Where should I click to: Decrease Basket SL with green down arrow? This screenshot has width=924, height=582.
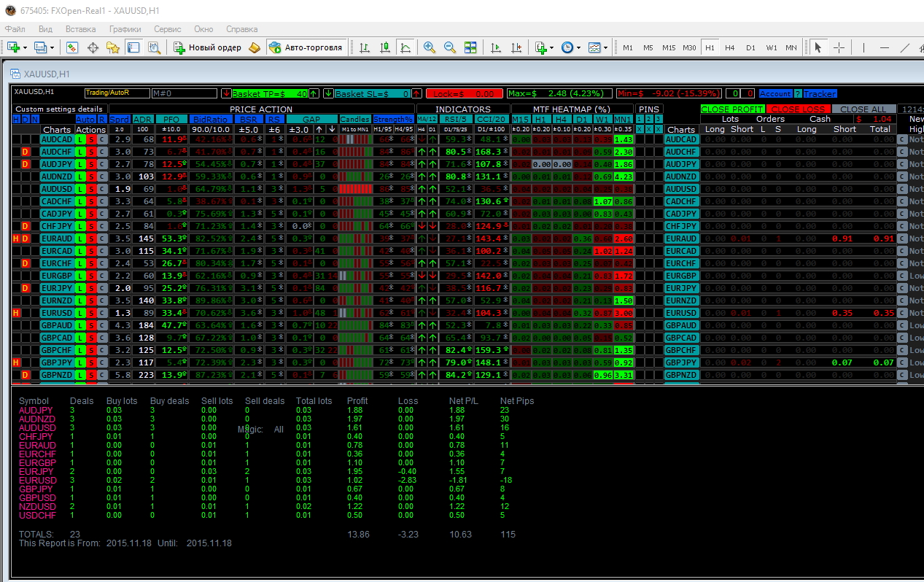pos(329,93)
